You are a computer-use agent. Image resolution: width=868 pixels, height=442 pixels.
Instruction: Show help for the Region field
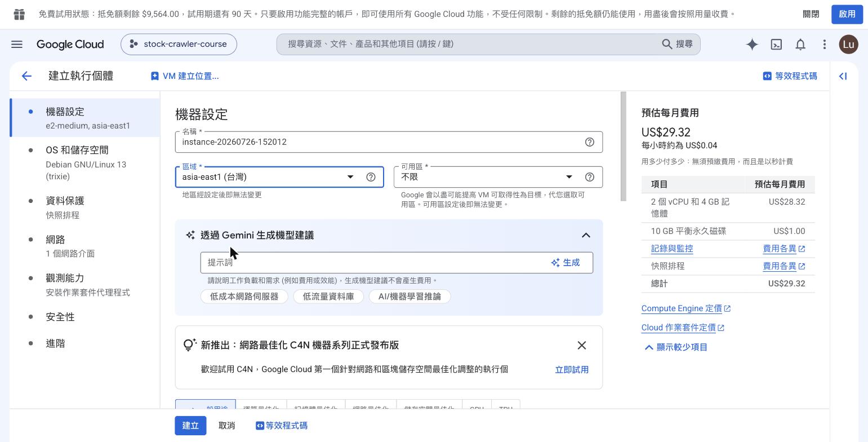tap(371, 177)
